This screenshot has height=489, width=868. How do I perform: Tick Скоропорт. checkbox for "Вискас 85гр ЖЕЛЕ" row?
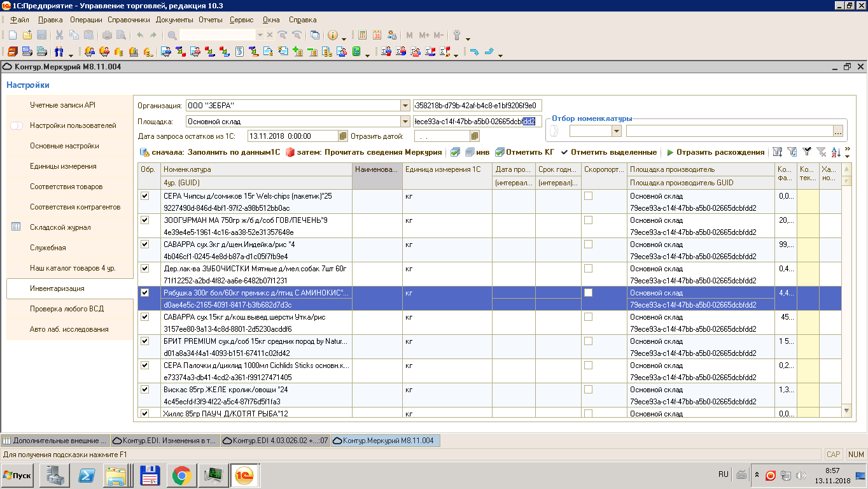tap(588, 389)
